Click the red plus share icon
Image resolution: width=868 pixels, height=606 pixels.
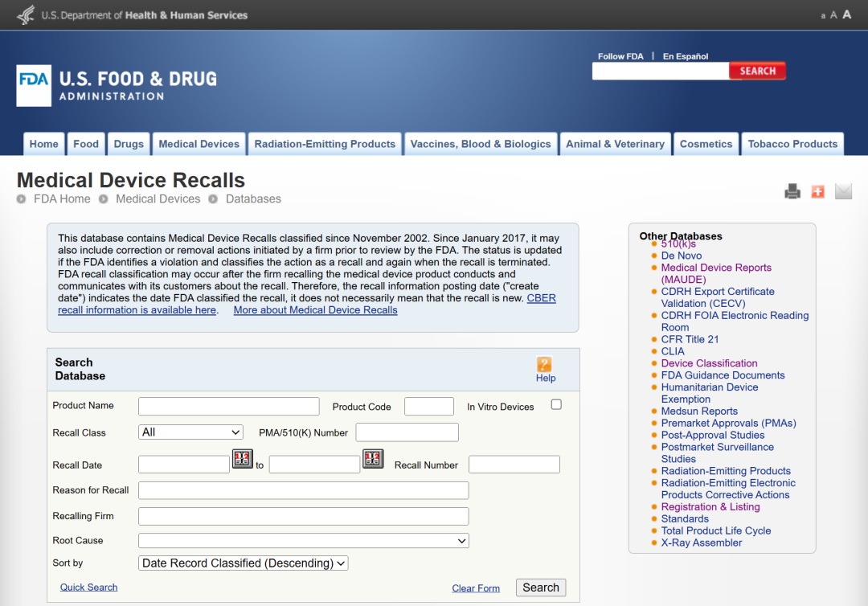817,191
